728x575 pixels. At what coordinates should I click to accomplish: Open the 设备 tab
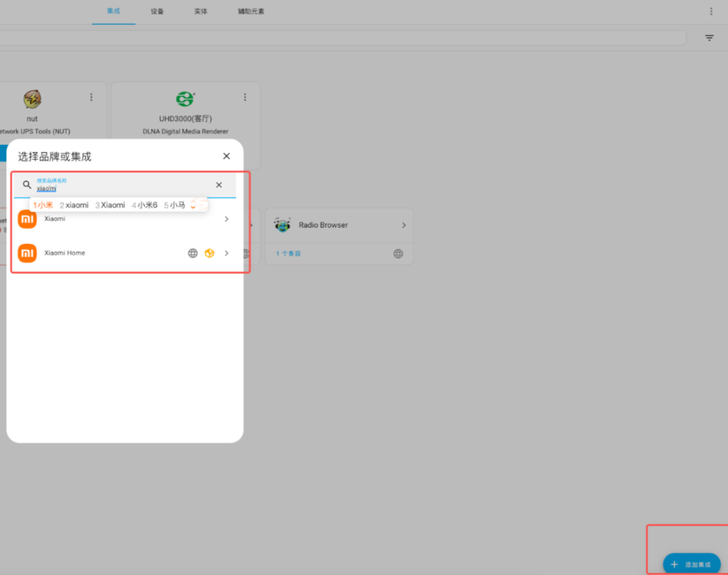157,11
